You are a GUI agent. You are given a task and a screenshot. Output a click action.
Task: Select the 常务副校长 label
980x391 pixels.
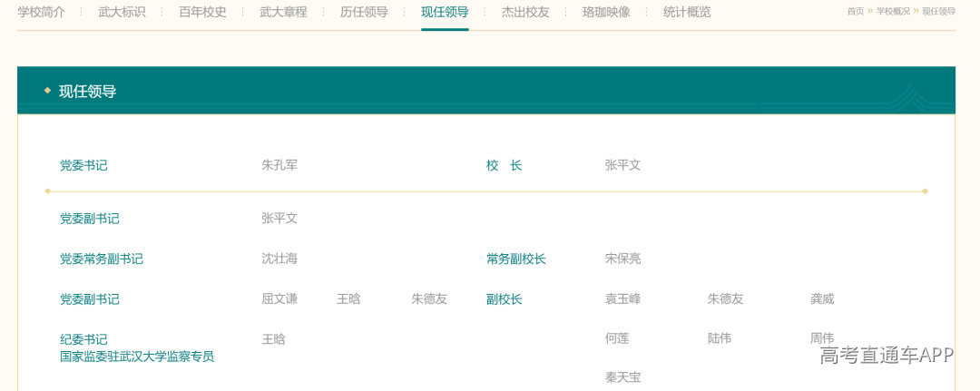tap(516, 259)
